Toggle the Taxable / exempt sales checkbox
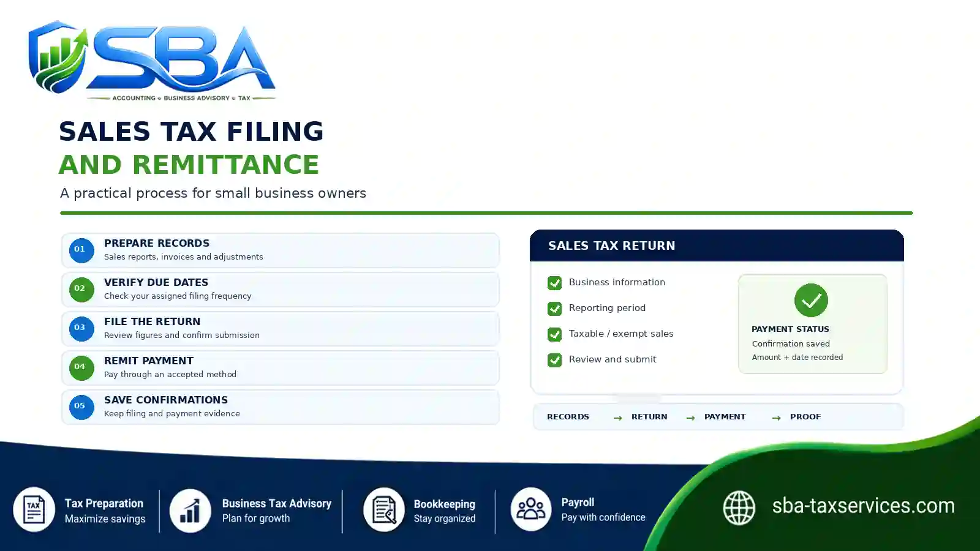 [x=554, y=334]
